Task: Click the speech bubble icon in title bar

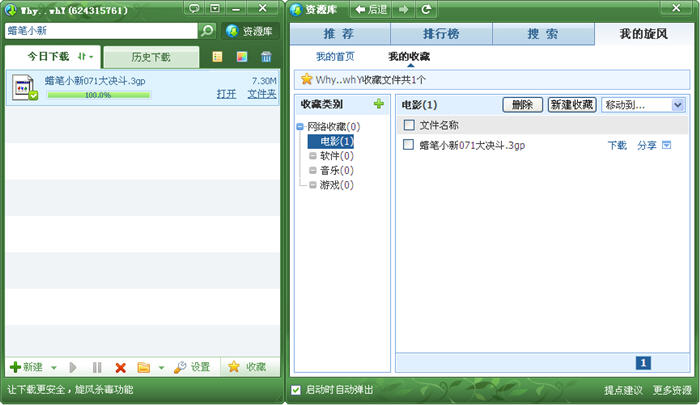Action: point(195,9)
